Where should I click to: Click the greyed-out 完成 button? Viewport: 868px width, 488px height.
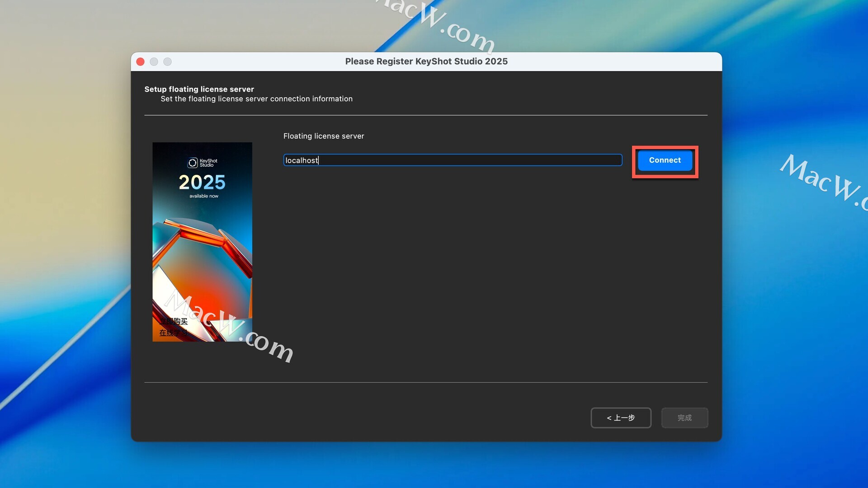click(684, 418)
